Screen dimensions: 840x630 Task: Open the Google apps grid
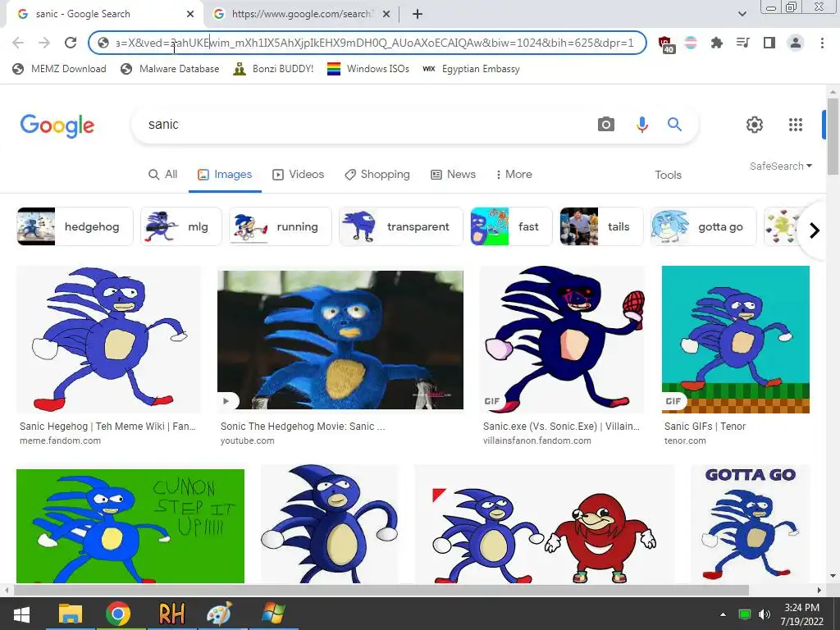click(x=796, y=125)
